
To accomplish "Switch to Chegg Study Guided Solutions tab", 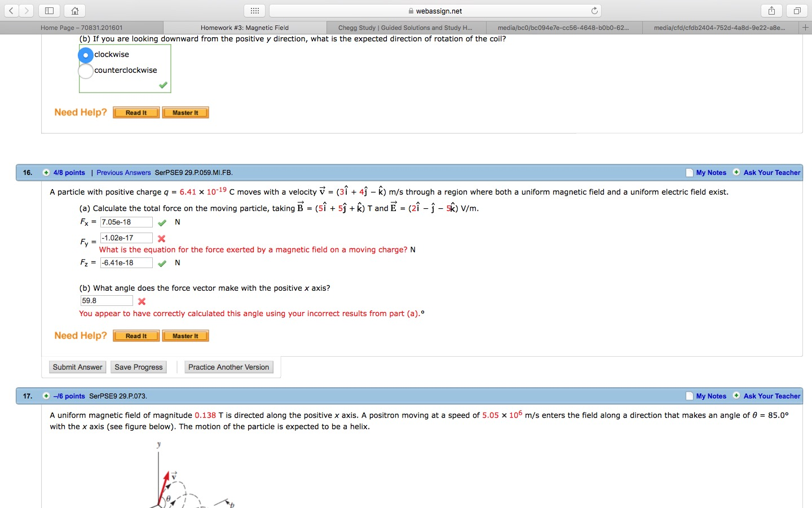I will (x=405, y=28).
